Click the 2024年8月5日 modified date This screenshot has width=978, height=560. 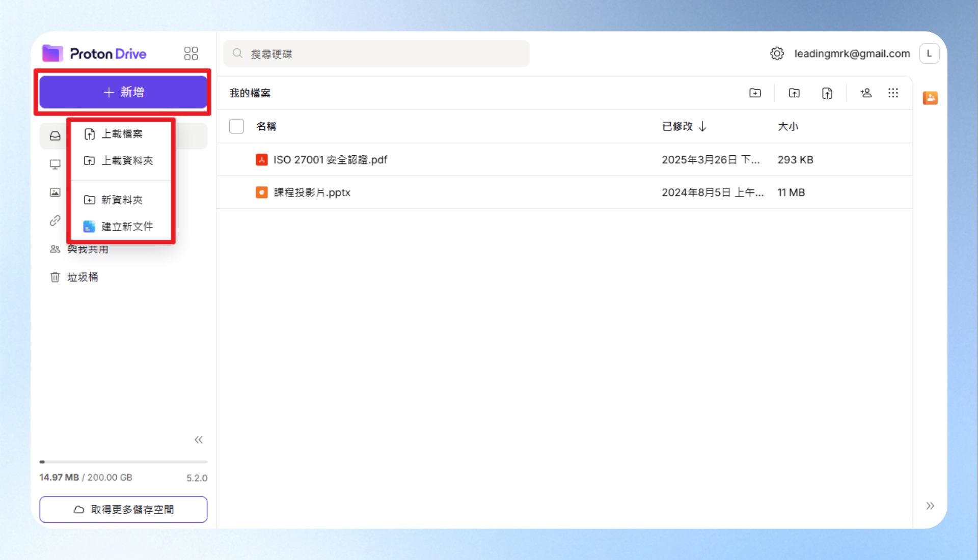pos(713,192)
